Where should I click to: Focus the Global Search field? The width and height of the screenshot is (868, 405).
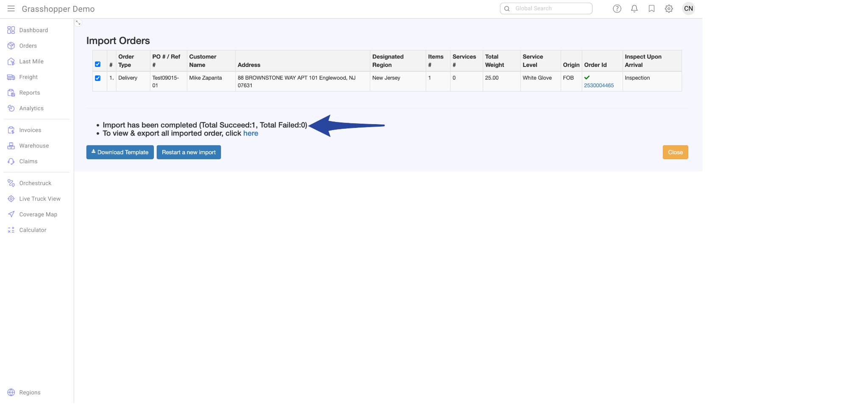546,8
